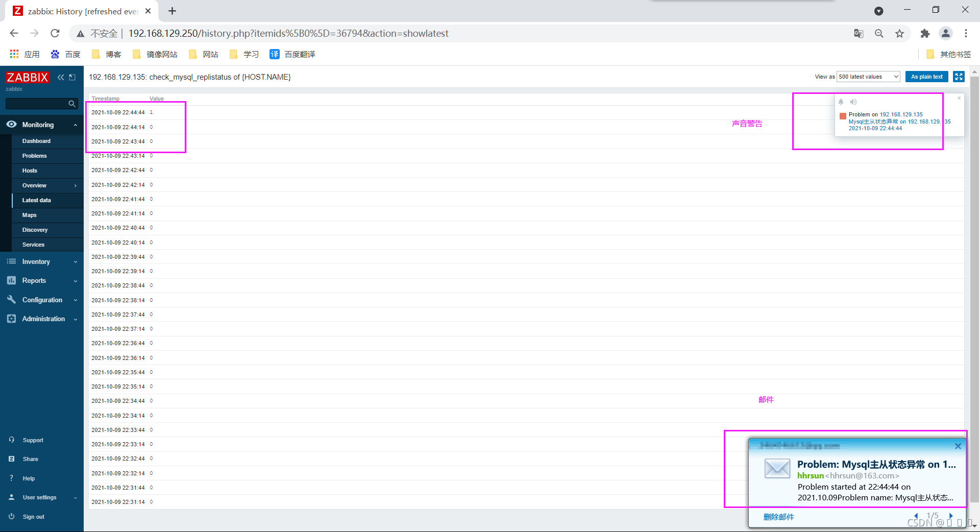Click the Inventory list icon
The height and width of the screenshot is (532, 980).
(x=11, y=261)
